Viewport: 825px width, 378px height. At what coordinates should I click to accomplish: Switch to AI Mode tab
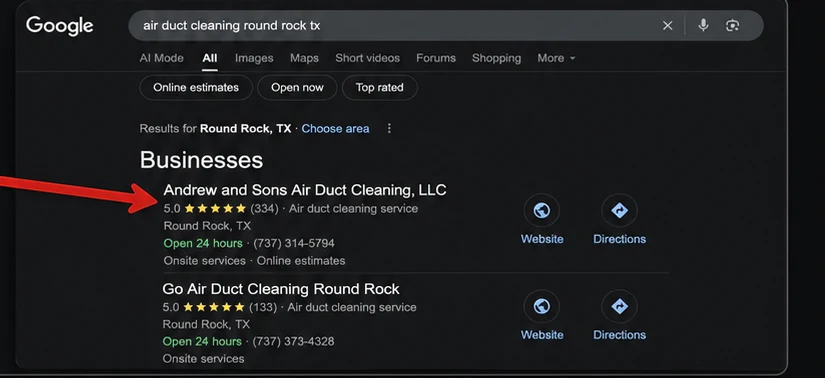[x=162, y=58]
